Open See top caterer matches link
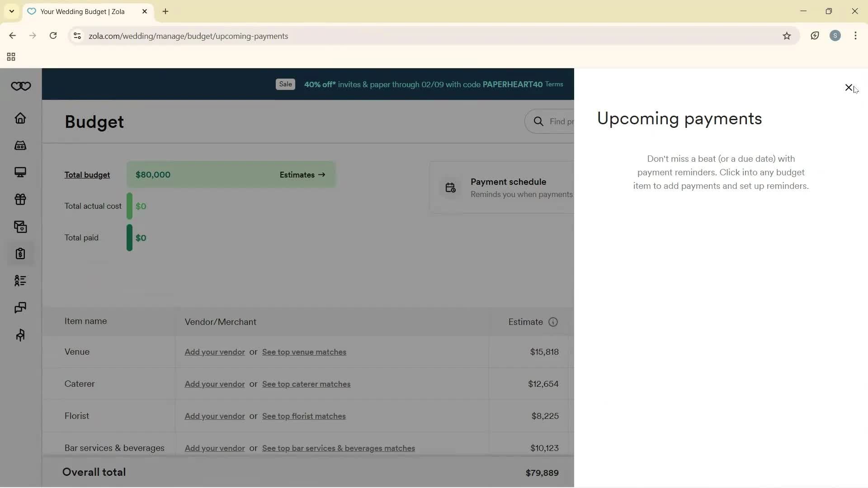This screenshot has width=868, height=488. [x=306, y=384]
